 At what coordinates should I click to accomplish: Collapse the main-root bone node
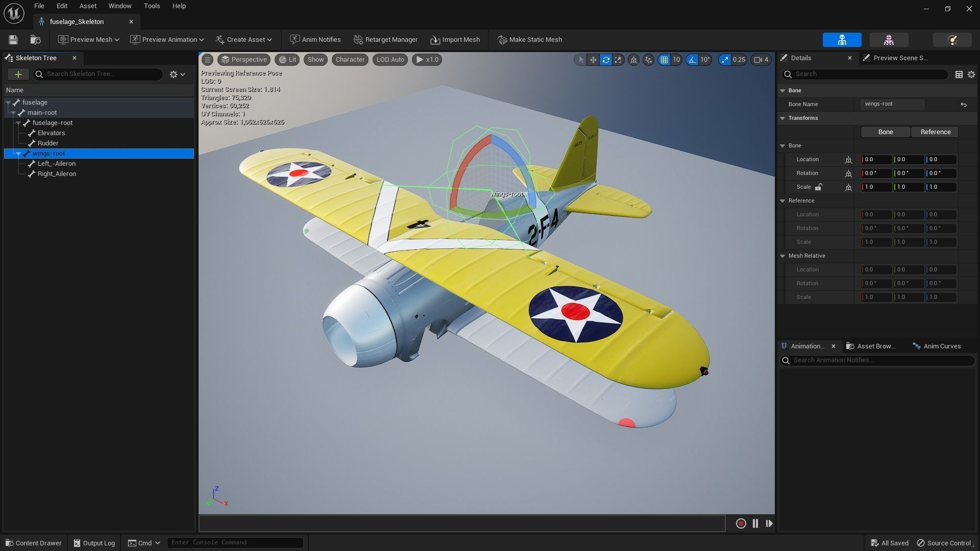pyautogui.click(x=13, y=113)
